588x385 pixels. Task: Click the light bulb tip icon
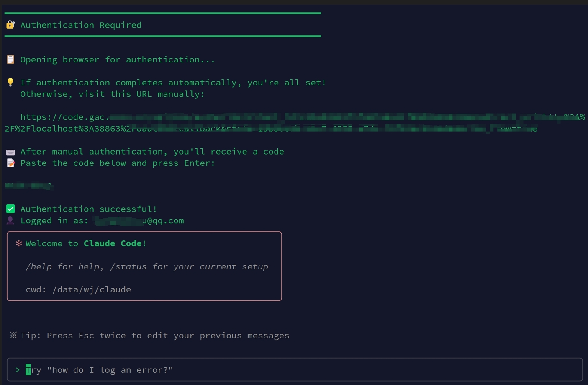(x=10, y=82)
